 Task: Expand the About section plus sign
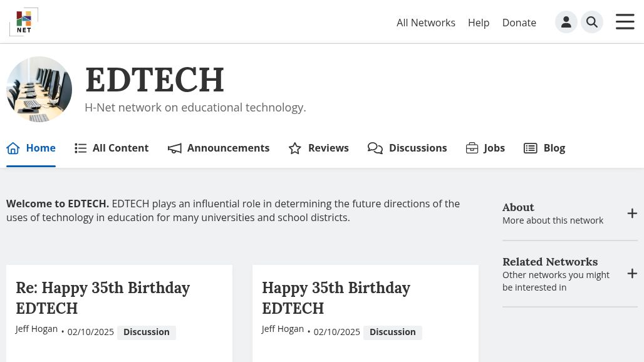pos(632,214)
